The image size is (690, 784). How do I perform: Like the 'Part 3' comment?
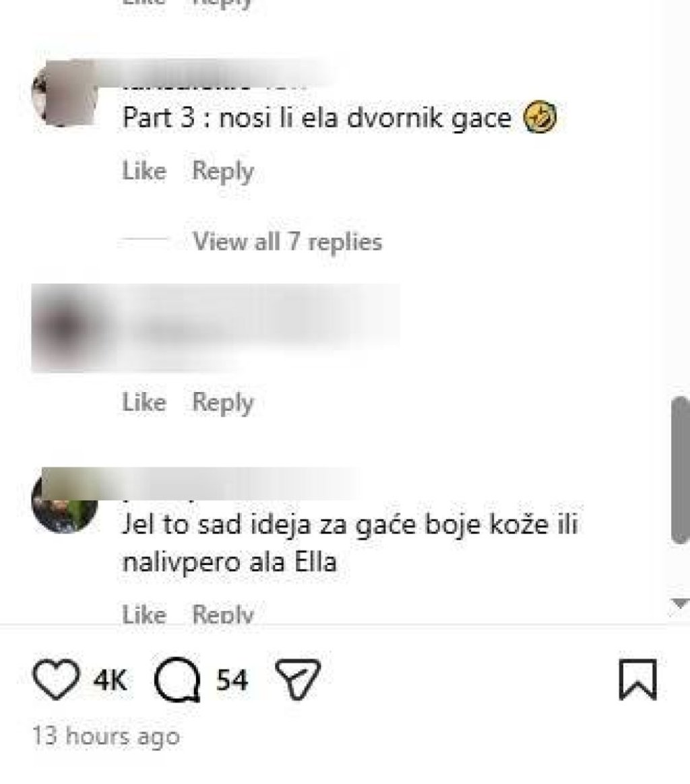tap(144, 171)
